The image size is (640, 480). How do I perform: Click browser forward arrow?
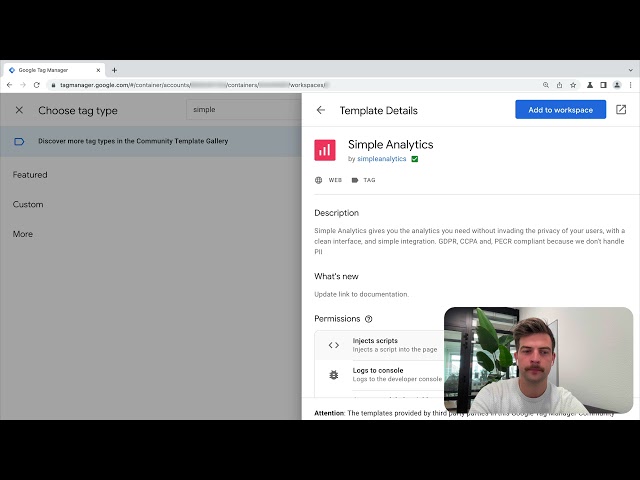[x=23, y=85]
